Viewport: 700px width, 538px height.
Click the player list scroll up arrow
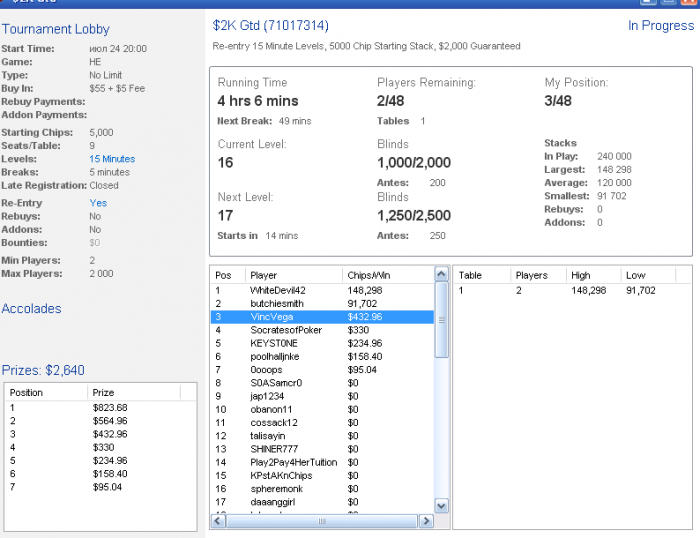(441, 274)
